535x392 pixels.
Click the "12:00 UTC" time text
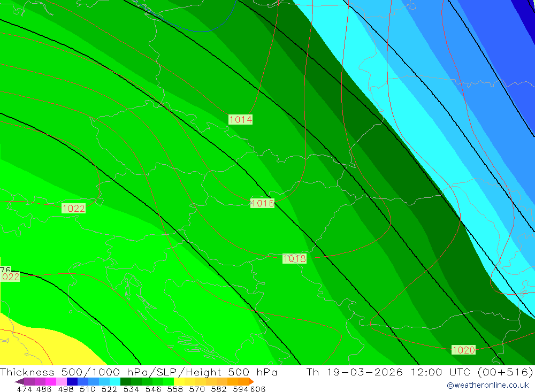click(440, 372)
